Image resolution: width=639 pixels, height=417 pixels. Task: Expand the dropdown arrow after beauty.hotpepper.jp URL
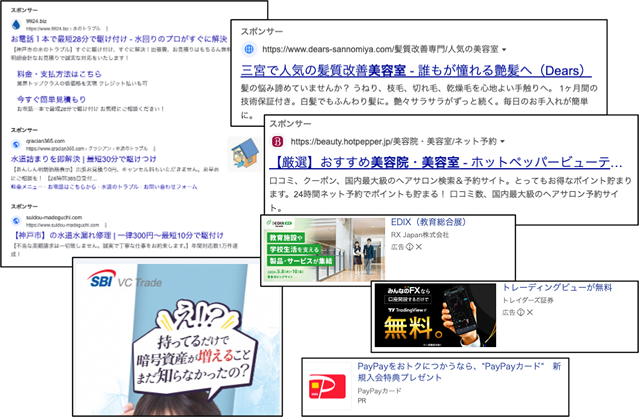[502, 142]
